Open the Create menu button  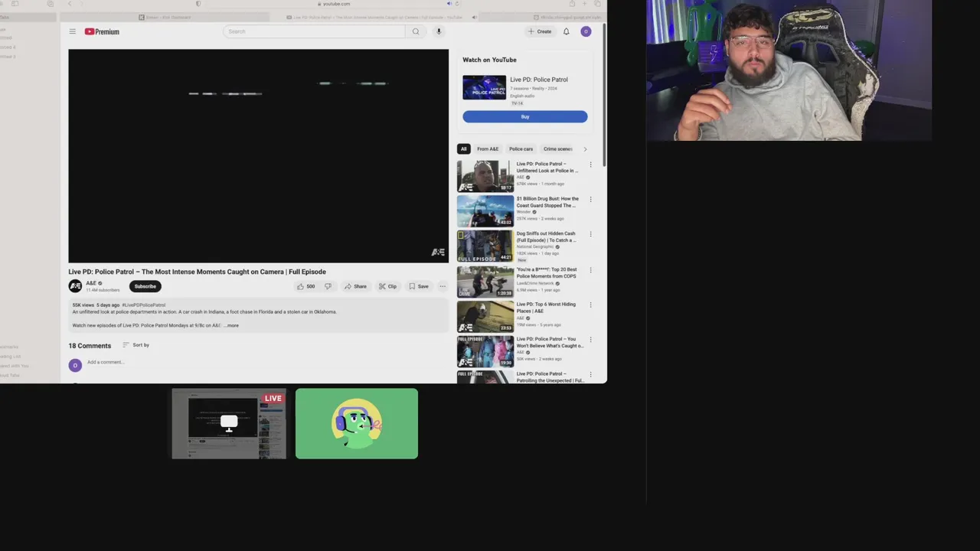[x=540, y=31]
